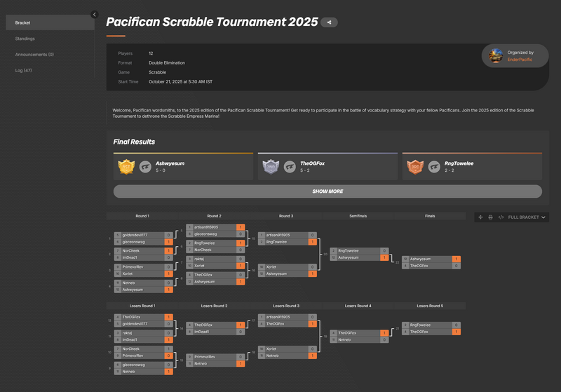Click the organizer avatar image
This screenshot has height=392, width=561.
point(496,56)
